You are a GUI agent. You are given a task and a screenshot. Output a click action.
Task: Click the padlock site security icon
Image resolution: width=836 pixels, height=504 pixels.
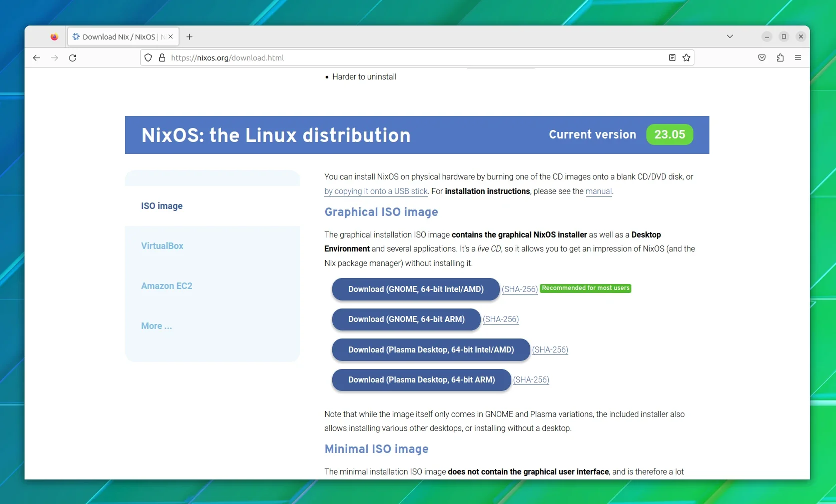pos(162,58)
